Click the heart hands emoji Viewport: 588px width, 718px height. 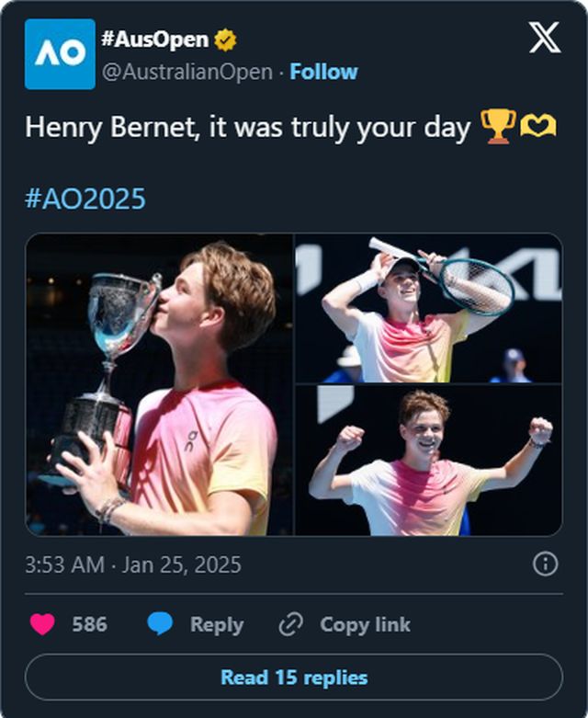pyautogui.click(x=538, y=128)
